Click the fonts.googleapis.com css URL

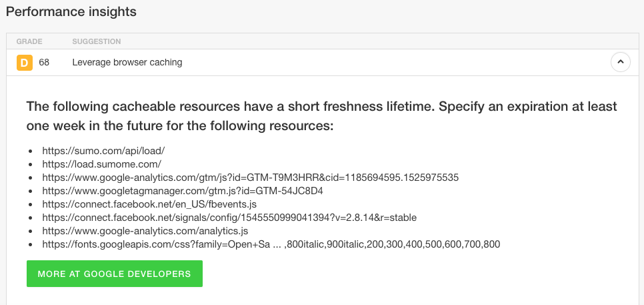click(271, 244)
